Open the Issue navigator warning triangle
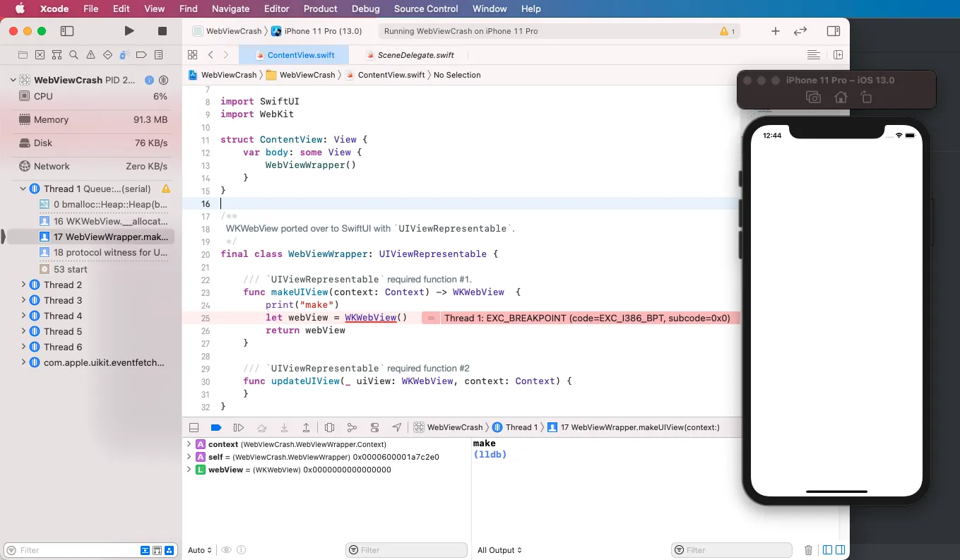The width and height of the screenshot is (960, 560). point(90,55)
